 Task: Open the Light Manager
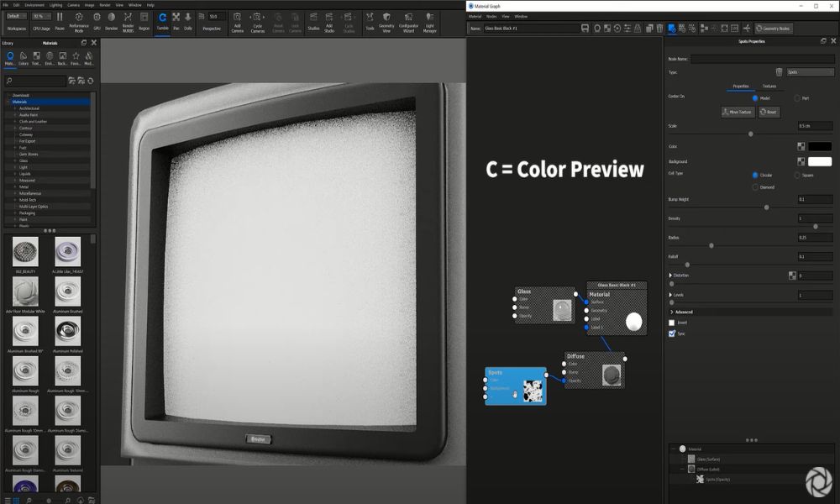[x=429, y=20]
